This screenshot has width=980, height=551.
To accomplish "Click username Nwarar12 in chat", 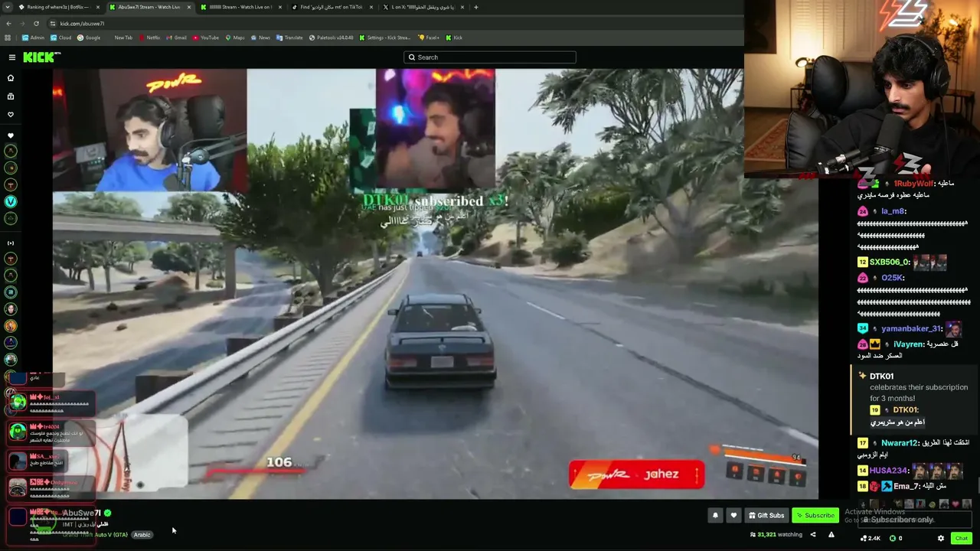I will [x=899, y=443].
